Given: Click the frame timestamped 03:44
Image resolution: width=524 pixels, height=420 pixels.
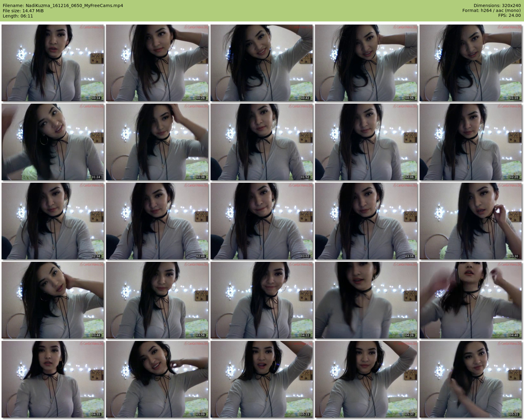Looking at the screenshot, I should [53, 300].
